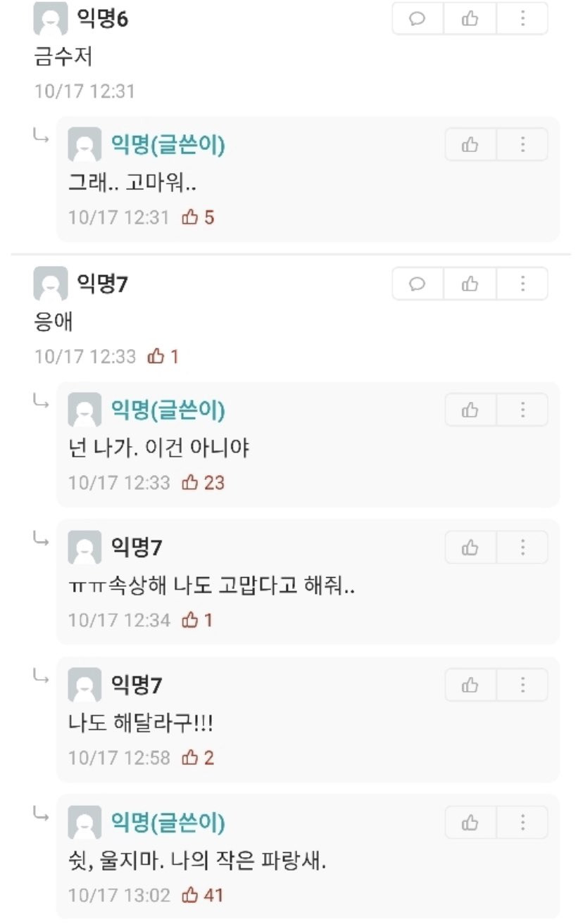Screen dimensions: 583x924
Task: Reply to 익명6's 금수저 comment
Action: (418, 19)
